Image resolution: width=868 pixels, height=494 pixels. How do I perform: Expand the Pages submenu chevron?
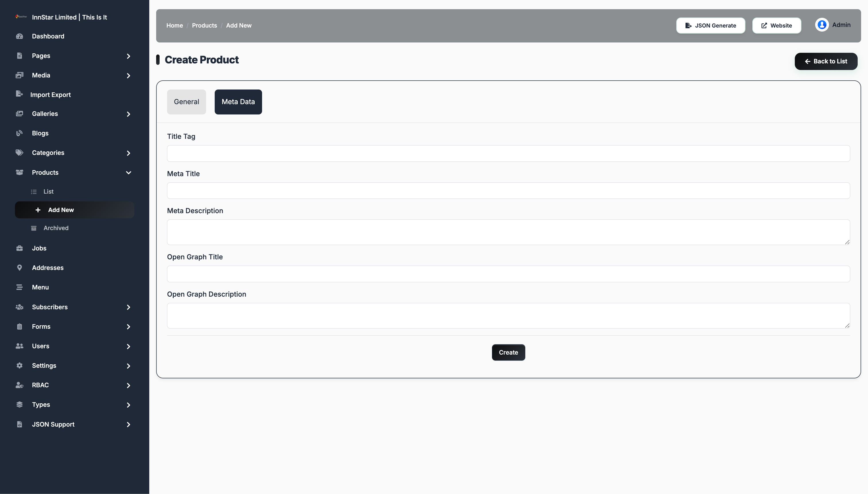coord(128,56)
